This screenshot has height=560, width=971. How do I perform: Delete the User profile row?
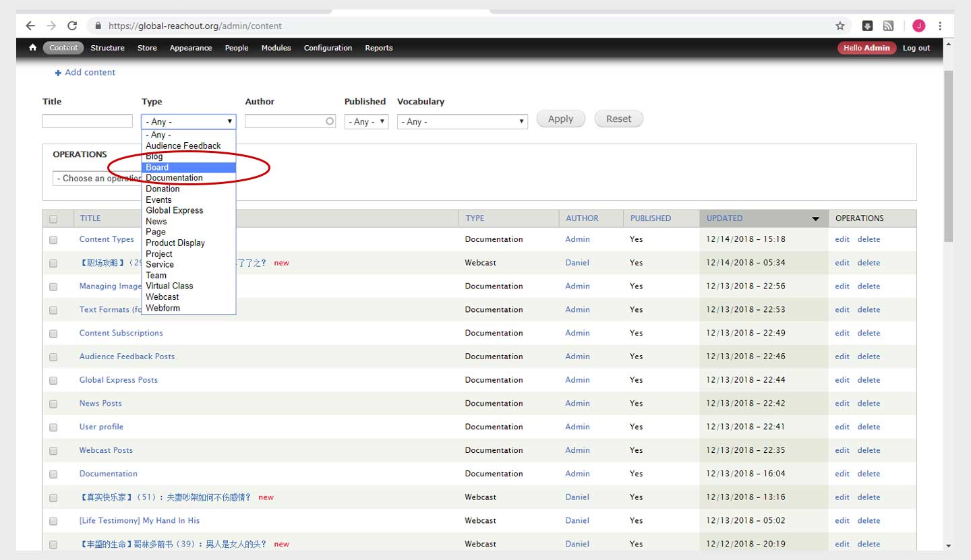point(869,427)
